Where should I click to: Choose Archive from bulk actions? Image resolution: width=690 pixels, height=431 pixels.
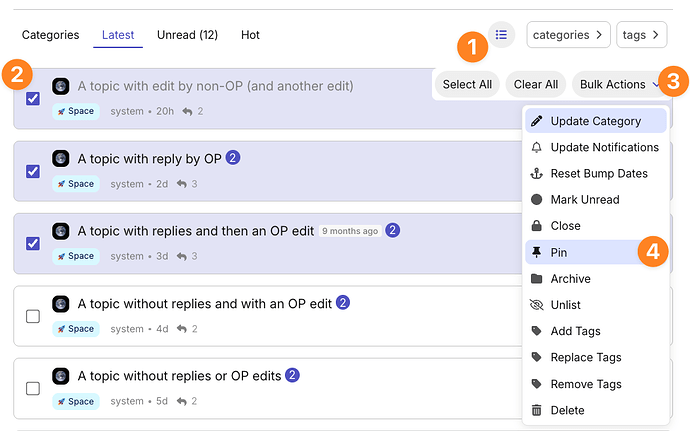pyautogui.click(x=596, y=279)
